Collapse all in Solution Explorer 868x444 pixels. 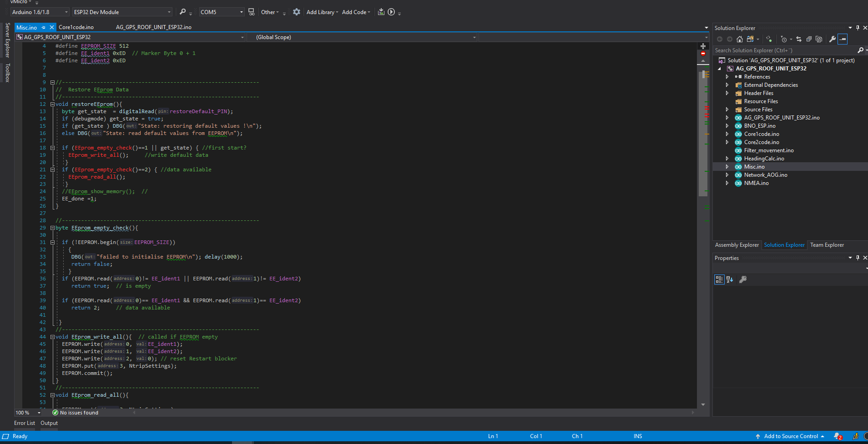[x=809, y=39]
